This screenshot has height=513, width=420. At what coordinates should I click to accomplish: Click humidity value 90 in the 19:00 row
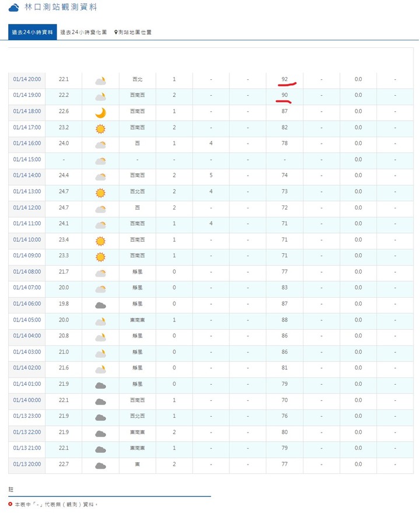pos(285,95)
